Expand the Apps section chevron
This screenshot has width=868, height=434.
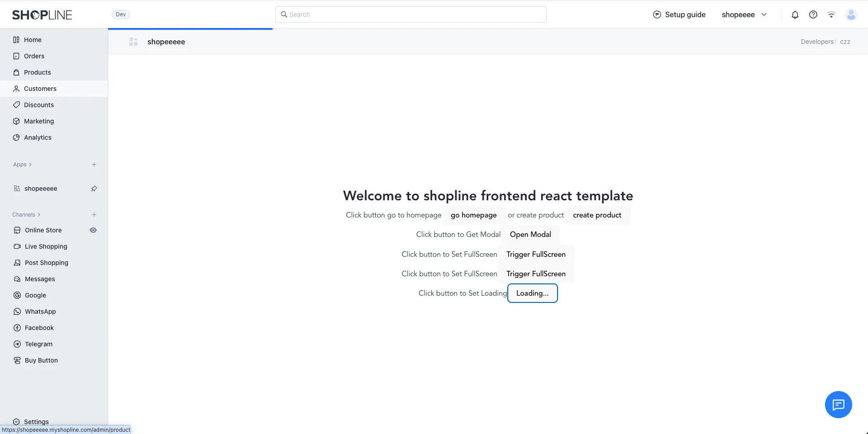tap(30, 165)
